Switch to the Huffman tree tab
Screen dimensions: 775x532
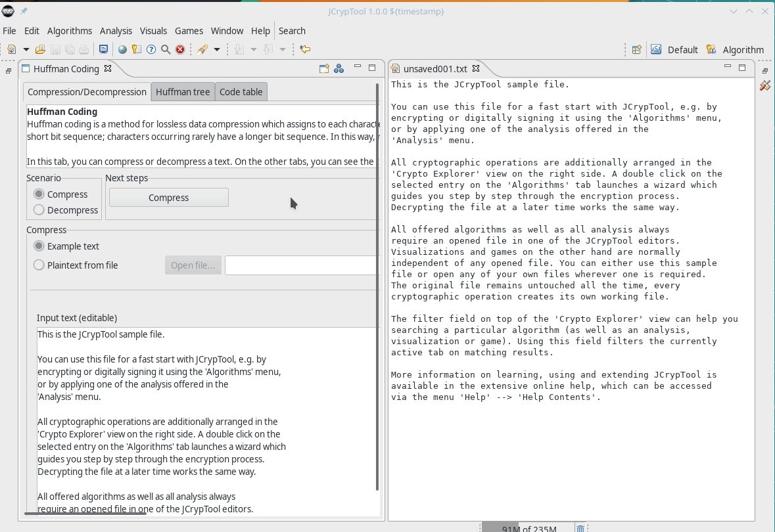tap(183, 91)
